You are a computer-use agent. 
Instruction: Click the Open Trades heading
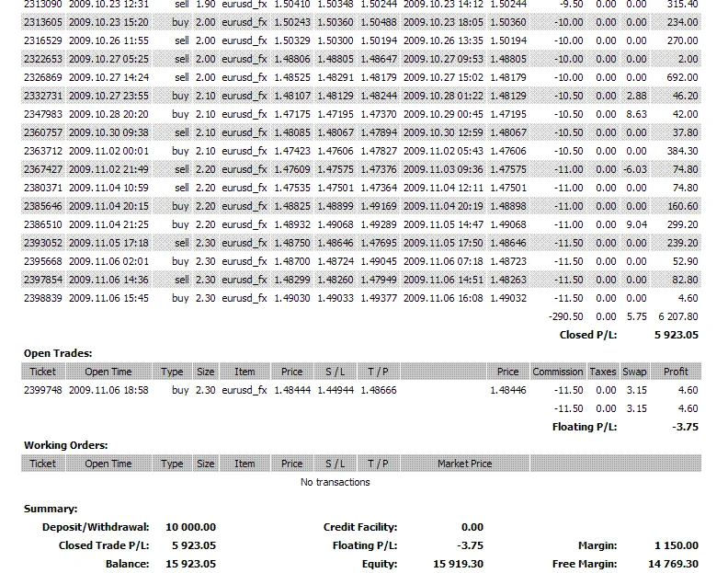tap(58, 353)
